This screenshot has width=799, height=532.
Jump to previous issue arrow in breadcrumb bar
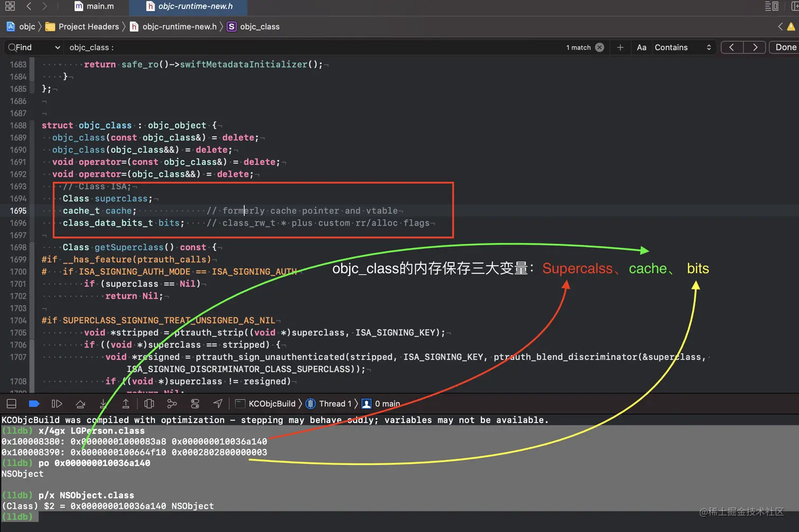point(780,26)
